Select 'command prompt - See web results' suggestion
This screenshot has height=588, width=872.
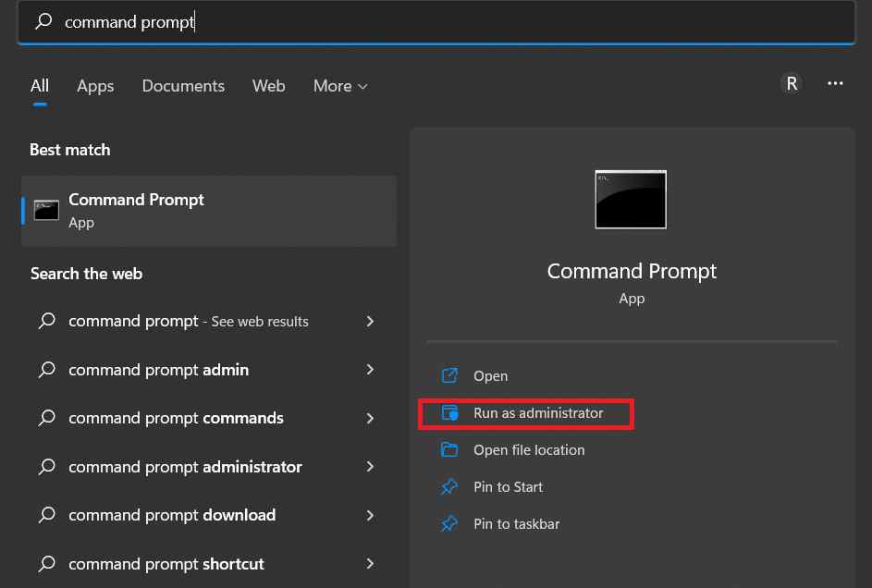click(209, 321)
